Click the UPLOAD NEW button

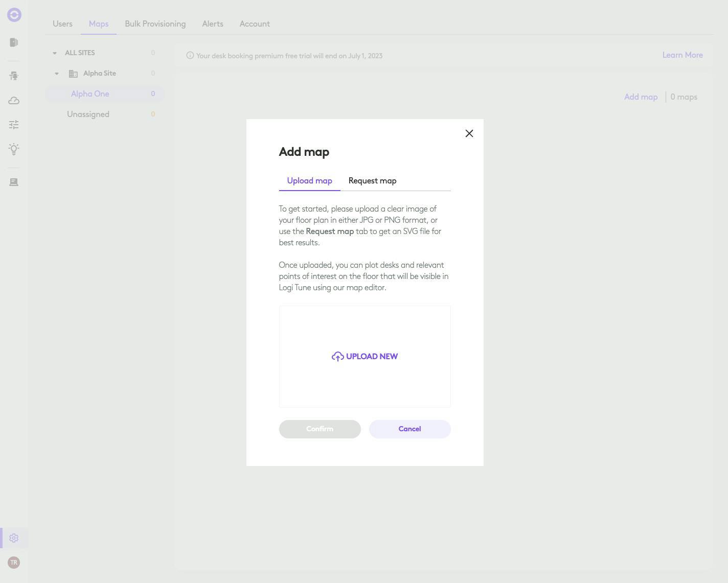point(365,357)
